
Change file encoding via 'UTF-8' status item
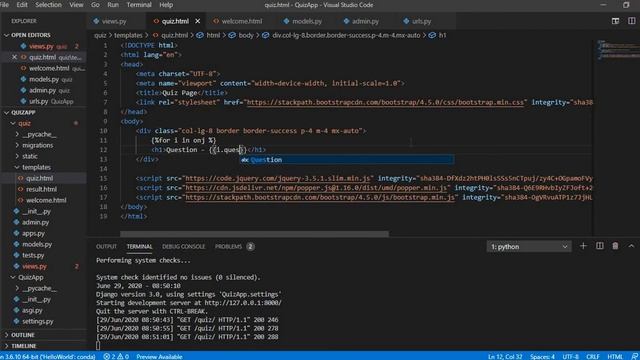click(x=570, y=356)
